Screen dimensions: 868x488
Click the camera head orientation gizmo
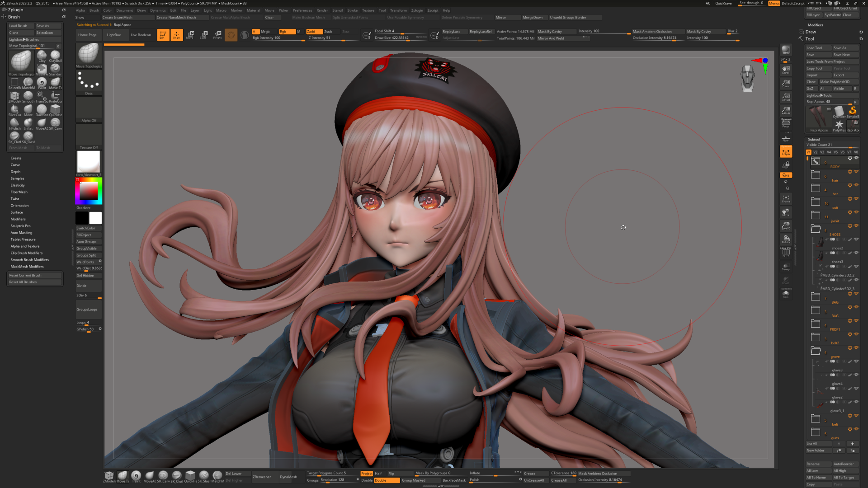point(748,78)
